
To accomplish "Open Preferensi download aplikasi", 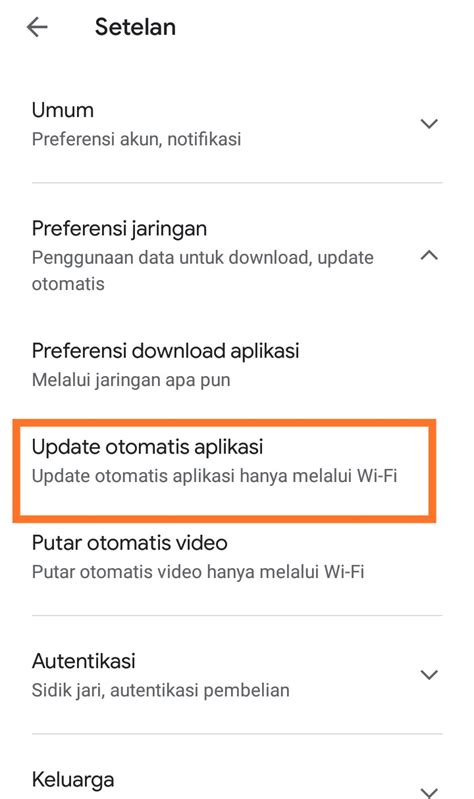I will [237, 364].
